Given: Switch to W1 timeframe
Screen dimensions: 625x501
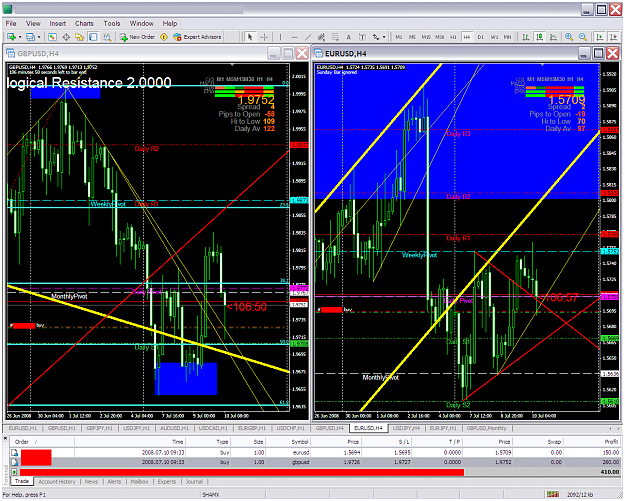Looking at the screenshot, I should click(x=494, y=37).
